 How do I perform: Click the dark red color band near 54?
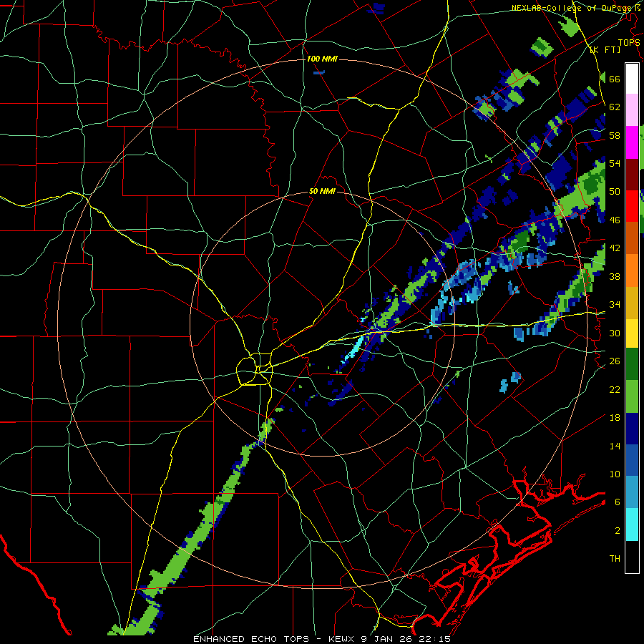(x=632, y=174)
